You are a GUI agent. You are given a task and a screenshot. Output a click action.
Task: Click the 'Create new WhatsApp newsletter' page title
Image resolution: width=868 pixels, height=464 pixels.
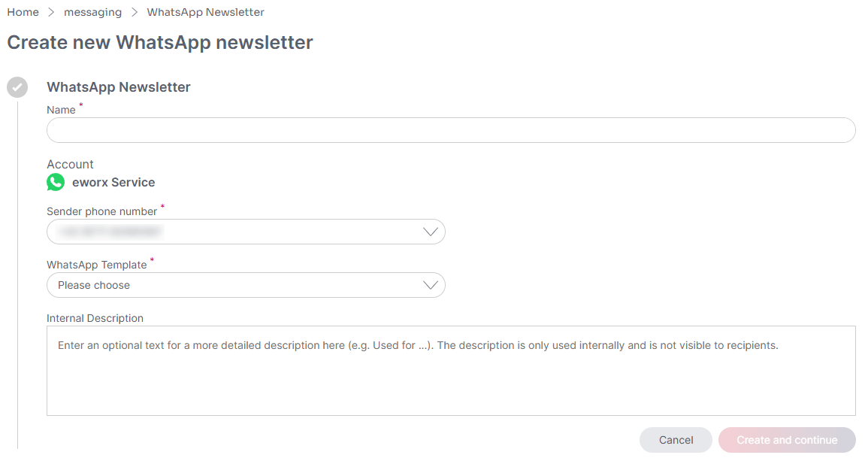tap(160, 43)
